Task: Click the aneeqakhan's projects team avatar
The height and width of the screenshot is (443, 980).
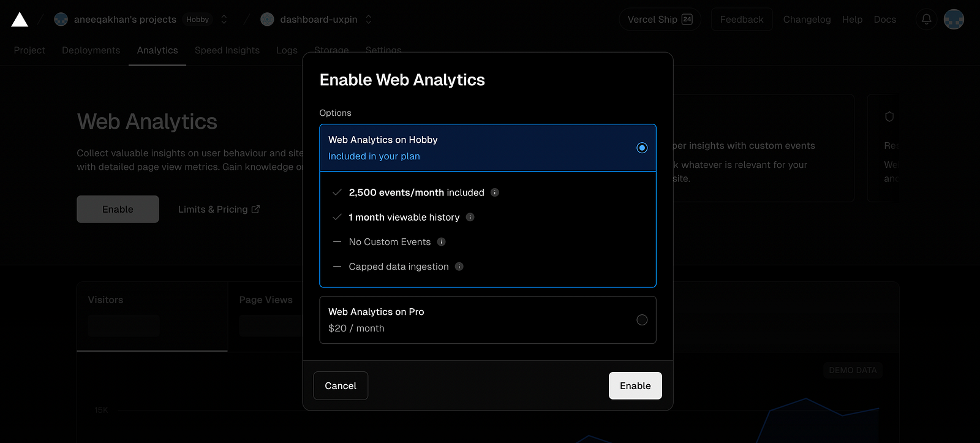Action: 61,20
